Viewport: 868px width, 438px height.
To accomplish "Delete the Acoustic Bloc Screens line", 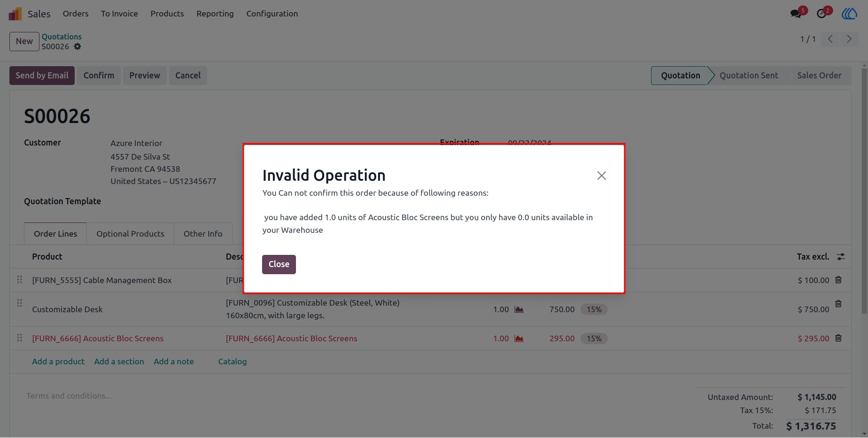I will point(838,338).
